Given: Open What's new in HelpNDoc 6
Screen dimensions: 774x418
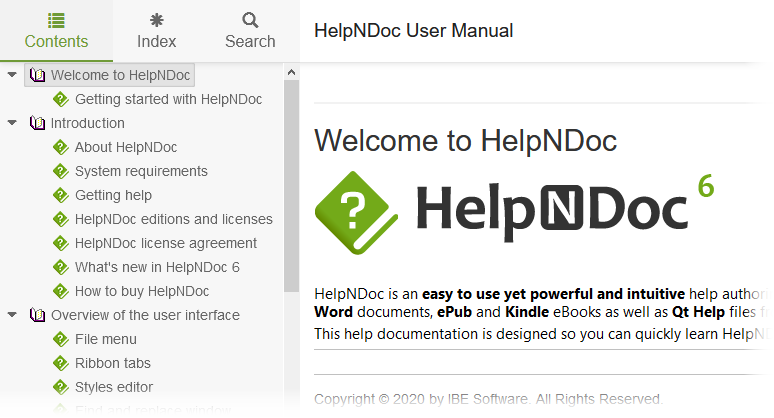Looking at the screenshot, I should [x=157, y=267].
